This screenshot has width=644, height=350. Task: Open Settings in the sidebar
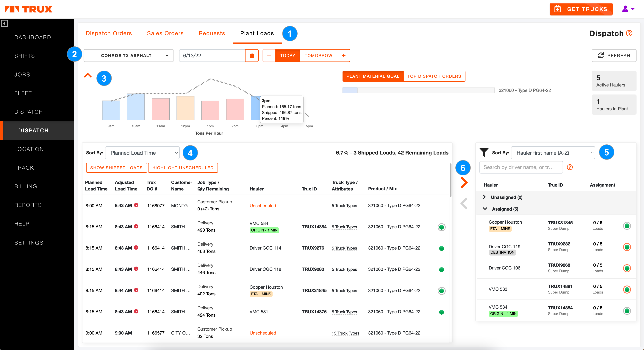[x=29, y=243]
